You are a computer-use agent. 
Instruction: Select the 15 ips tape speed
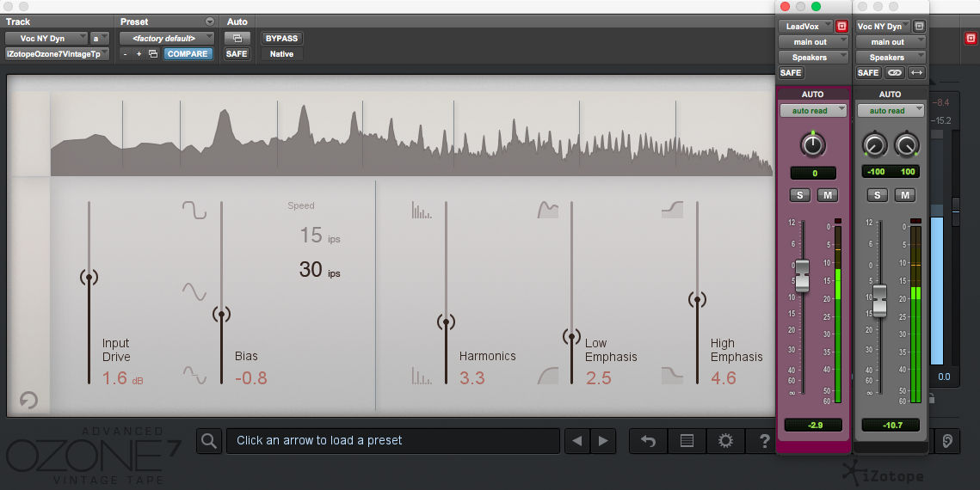(319, 236)
